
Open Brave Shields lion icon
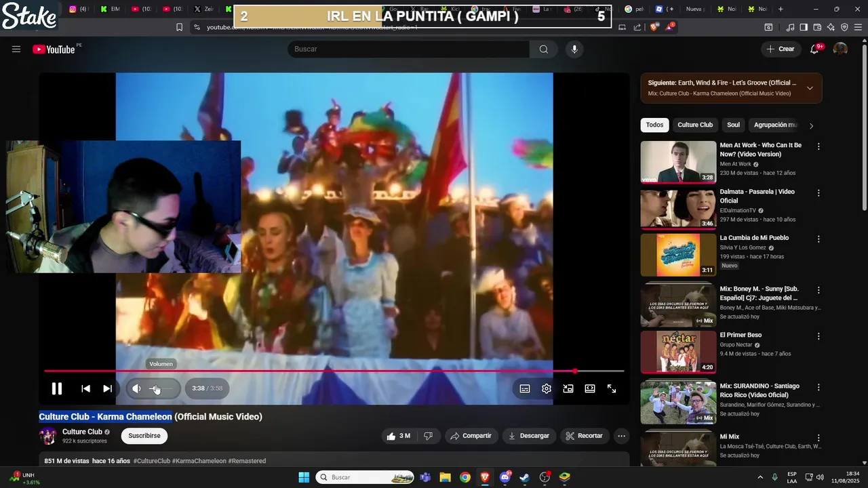(654, 27)
